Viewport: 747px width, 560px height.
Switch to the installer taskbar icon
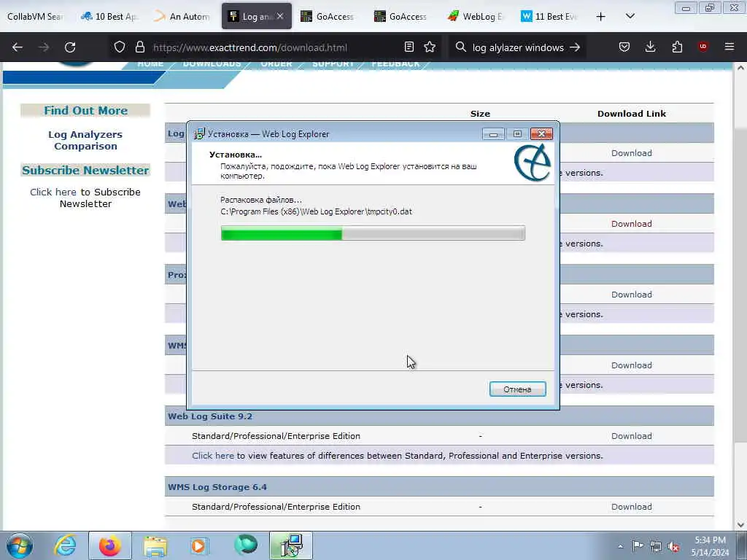point(291,545)
